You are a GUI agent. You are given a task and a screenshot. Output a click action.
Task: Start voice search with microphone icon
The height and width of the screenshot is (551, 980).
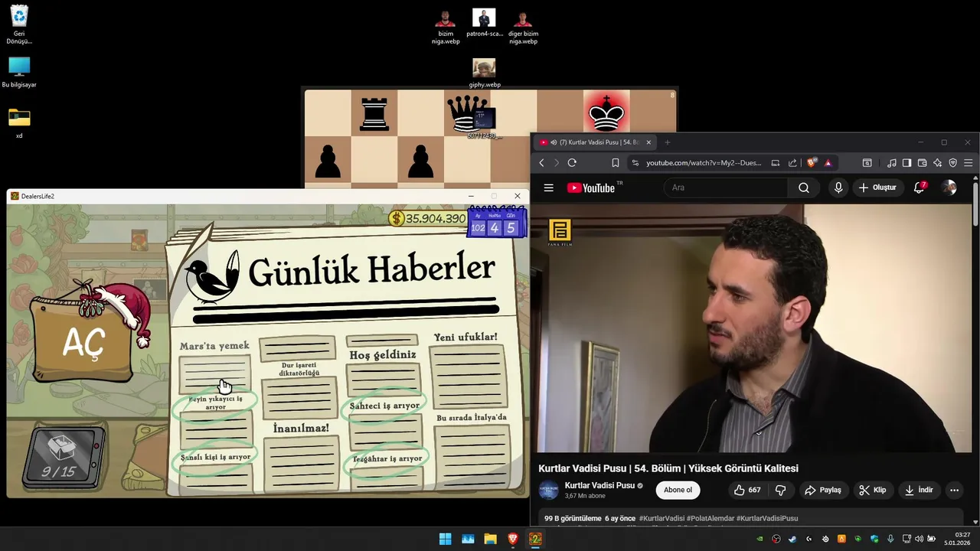[x=838, y=187]
